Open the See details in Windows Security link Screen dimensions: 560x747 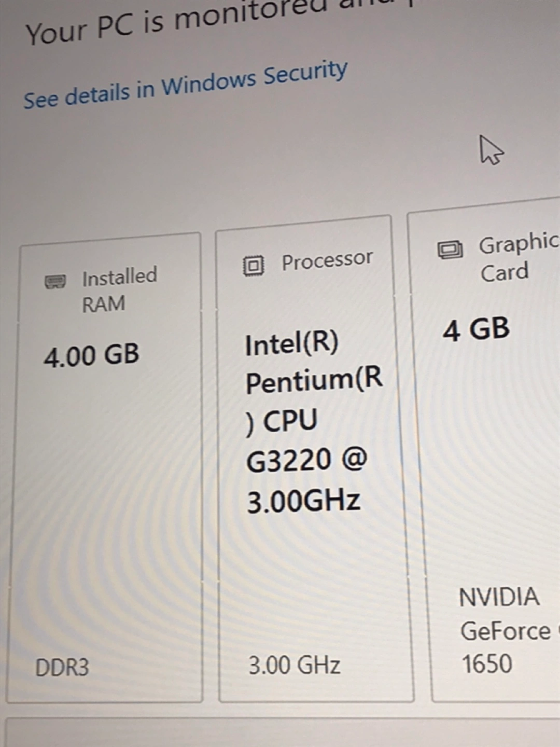coord(185,85)
